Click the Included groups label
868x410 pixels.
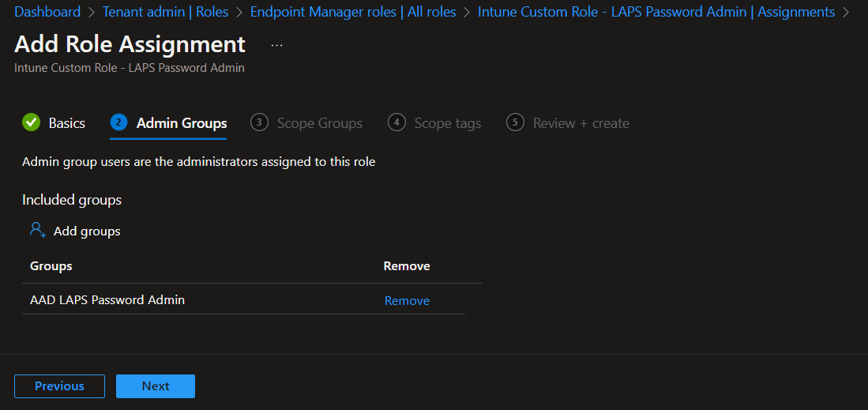click(72, 200)
